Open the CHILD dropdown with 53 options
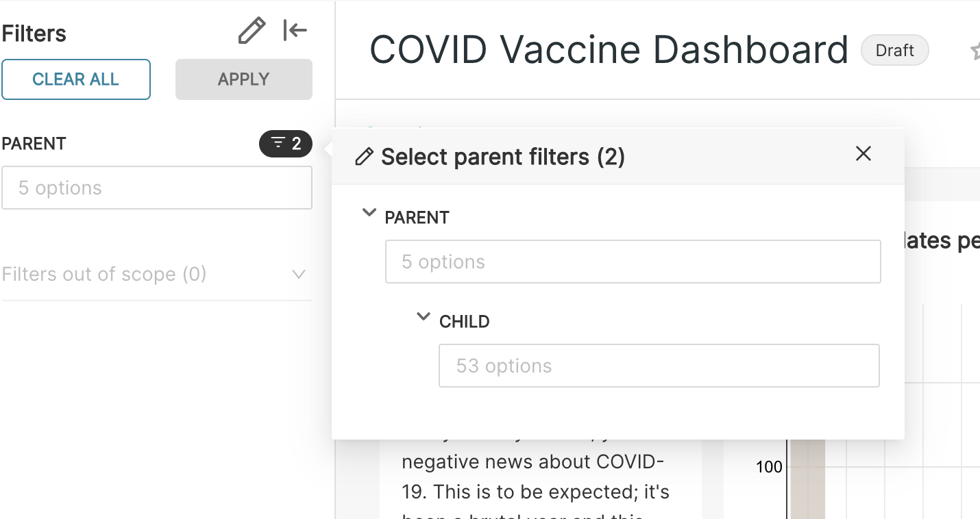This screenshot has width=980, height=519. 659,366
